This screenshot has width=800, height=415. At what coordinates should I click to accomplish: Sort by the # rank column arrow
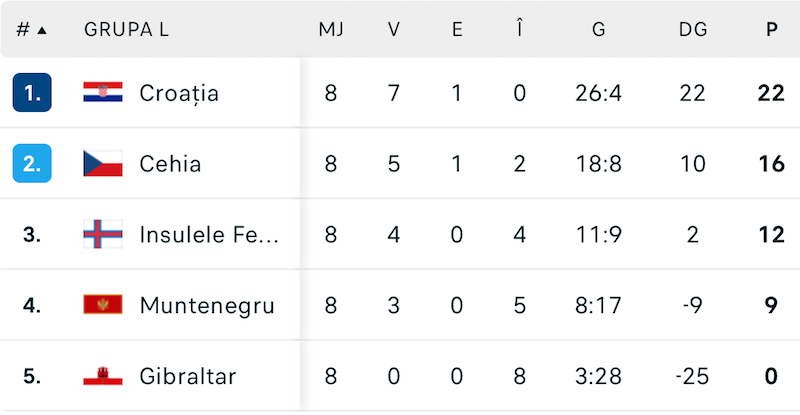tap(42, 30)
